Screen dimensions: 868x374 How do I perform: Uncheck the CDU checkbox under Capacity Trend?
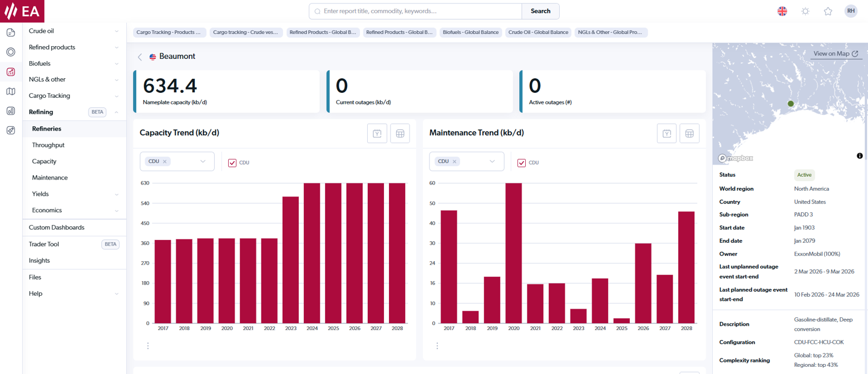[233, 161]
